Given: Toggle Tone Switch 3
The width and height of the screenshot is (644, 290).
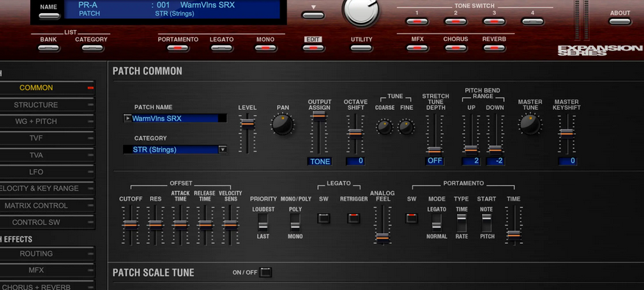Looking at the screenshot, I should point(494,21).
